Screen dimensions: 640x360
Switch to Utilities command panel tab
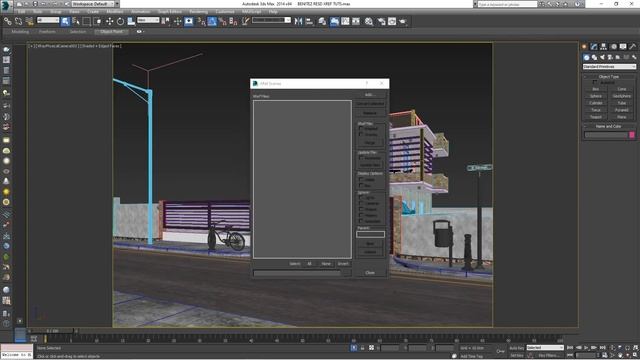click(633, 47)
